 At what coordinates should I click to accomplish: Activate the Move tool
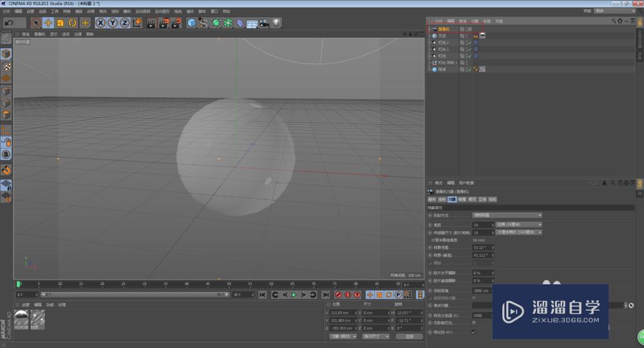48,23
